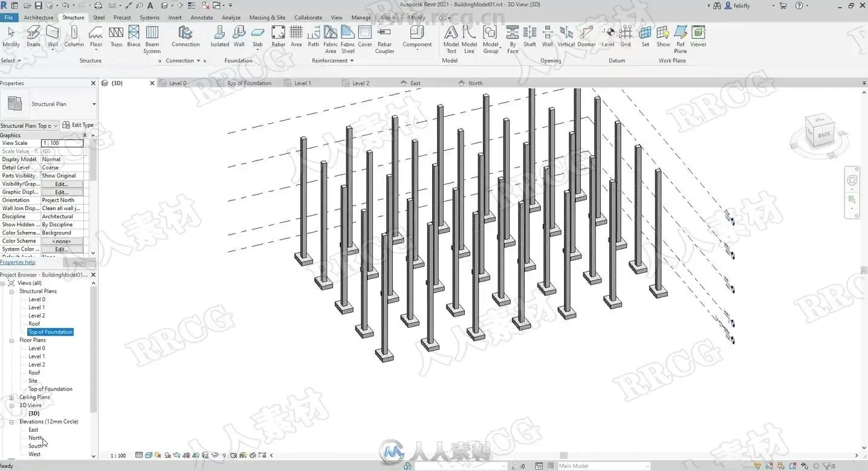Collapse the Floor Plans tree node

(11, 340)
